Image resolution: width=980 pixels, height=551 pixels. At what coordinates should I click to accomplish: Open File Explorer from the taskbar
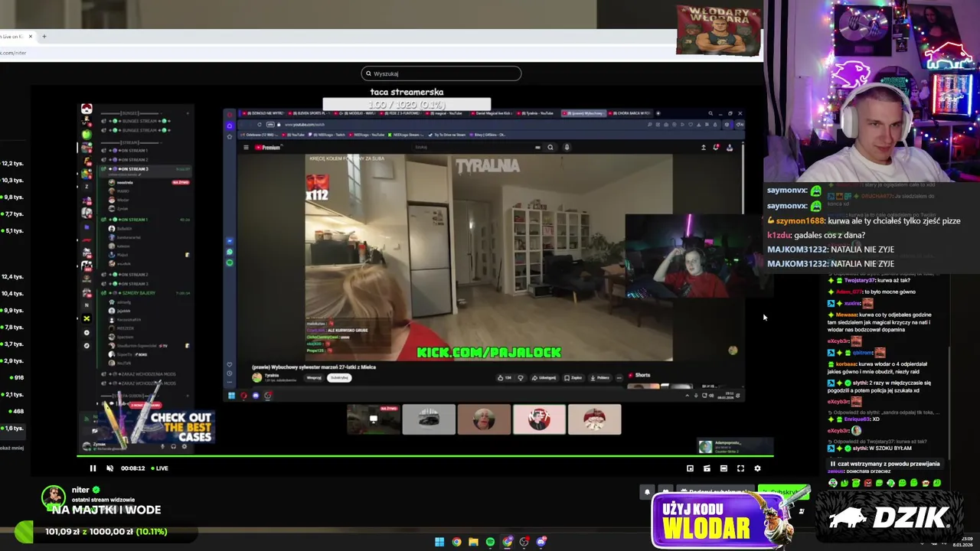point(473,542)
